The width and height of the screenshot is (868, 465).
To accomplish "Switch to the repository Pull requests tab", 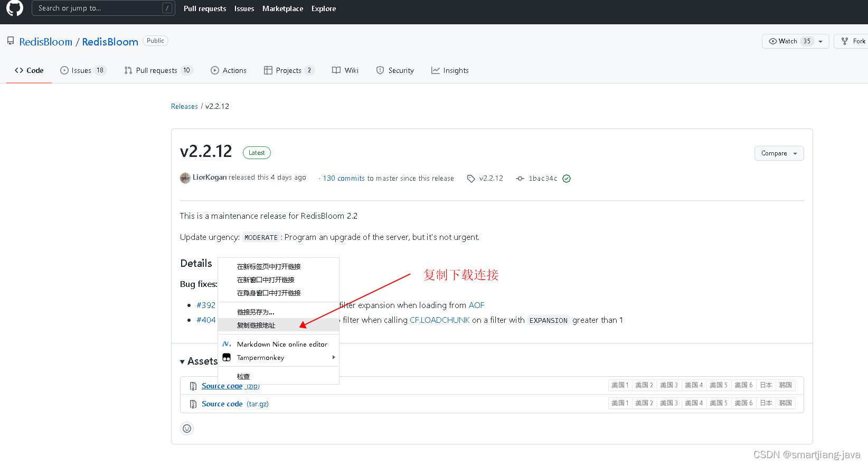I will tap(159, 70).
